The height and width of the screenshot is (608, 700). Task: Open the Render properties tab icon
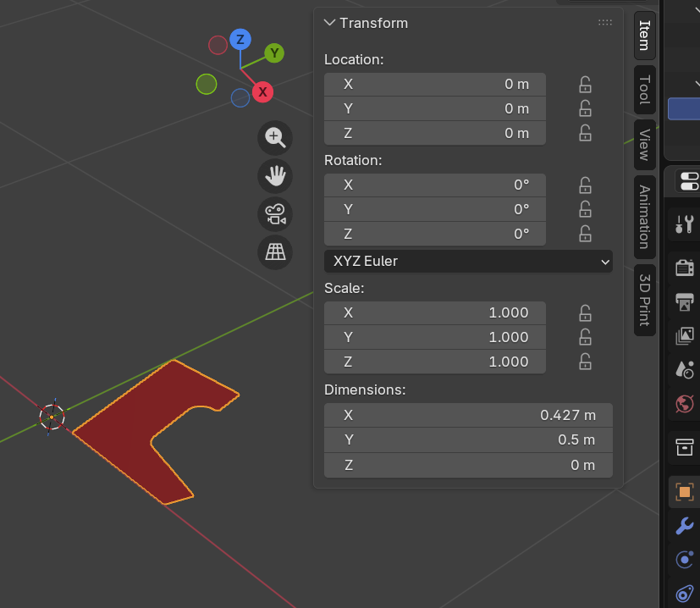684,268
